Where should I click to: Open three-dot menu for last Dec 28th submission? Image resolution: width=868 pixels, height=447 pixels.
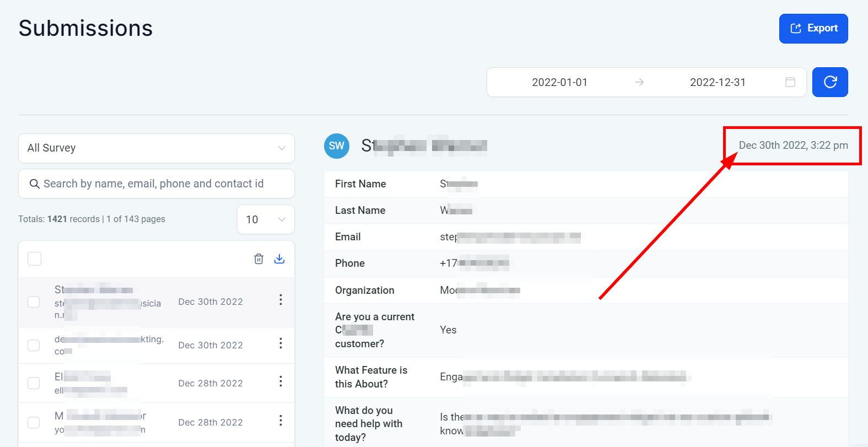point(281,421)
